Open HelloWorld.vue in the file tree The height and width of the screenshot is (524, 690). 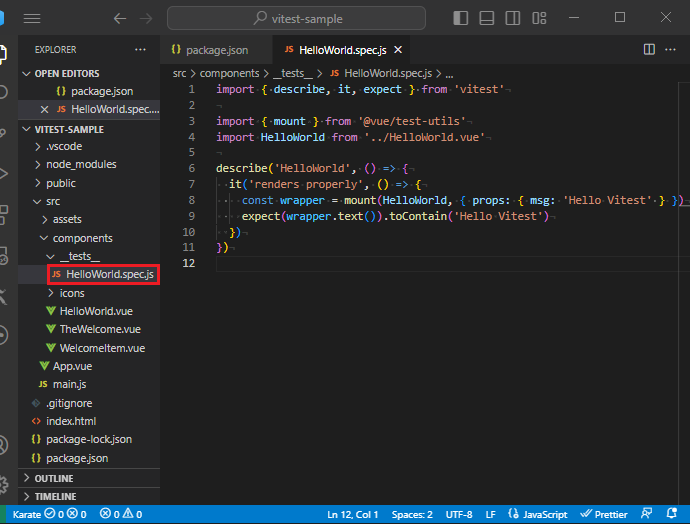click(x=89, y=311)
